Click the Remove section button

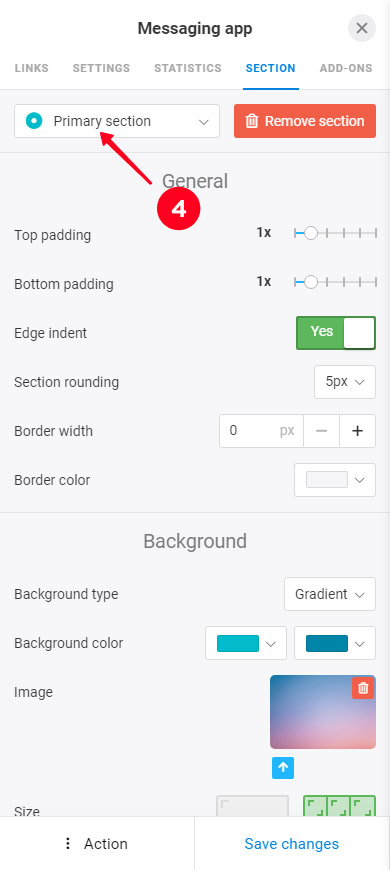pos(305,121)
